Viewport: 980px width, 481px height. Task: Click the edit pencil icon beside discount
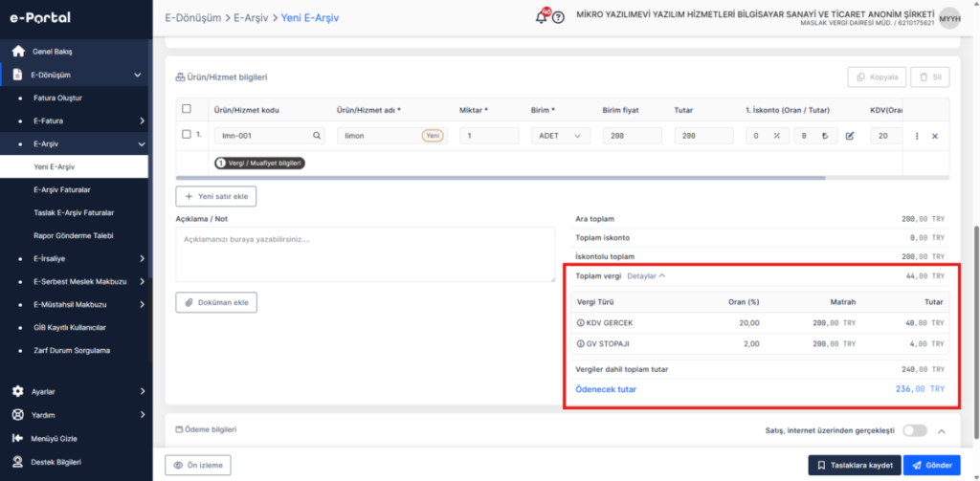click(x=850, y=136)
